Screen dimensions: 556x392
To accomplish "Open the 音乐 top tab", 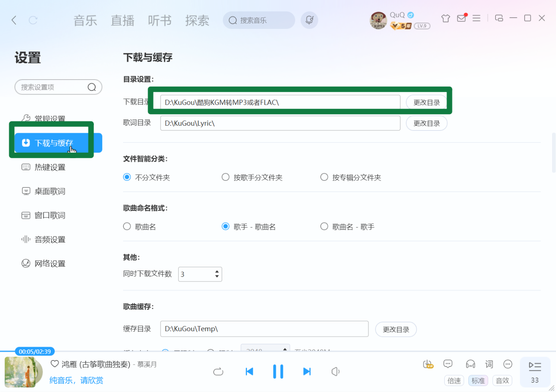I will pos(85,20).
